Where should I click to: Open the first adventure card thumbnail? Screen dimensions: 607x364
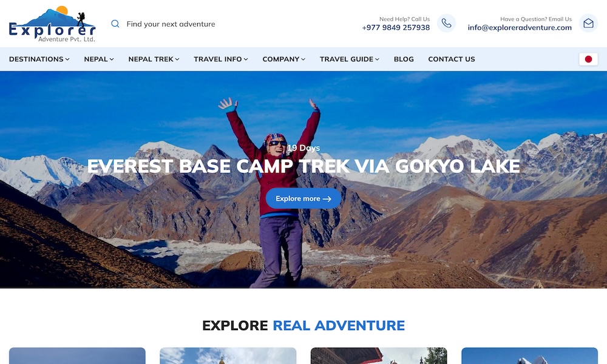point(78,356)
